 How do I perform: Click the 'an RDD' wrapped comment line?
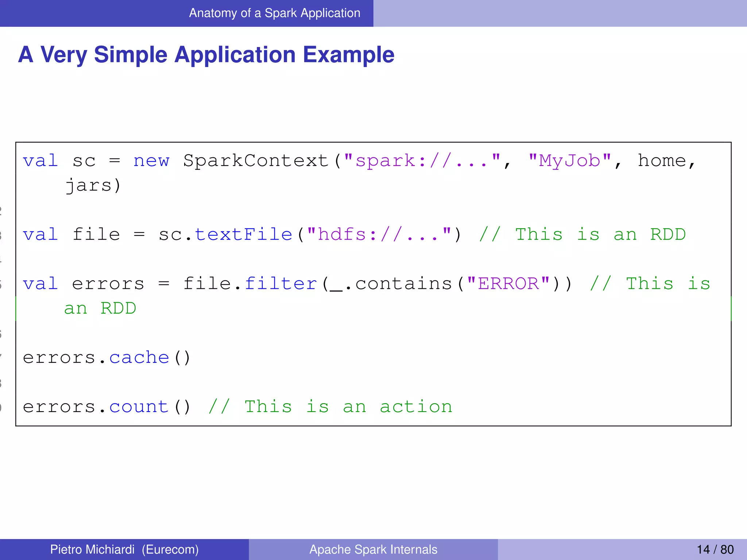pos(100,308)
